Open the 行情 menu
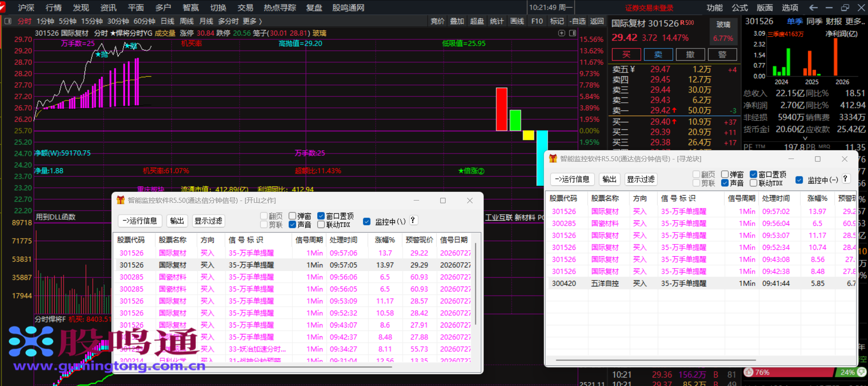 pyautogui.click(x=53, y=8)
